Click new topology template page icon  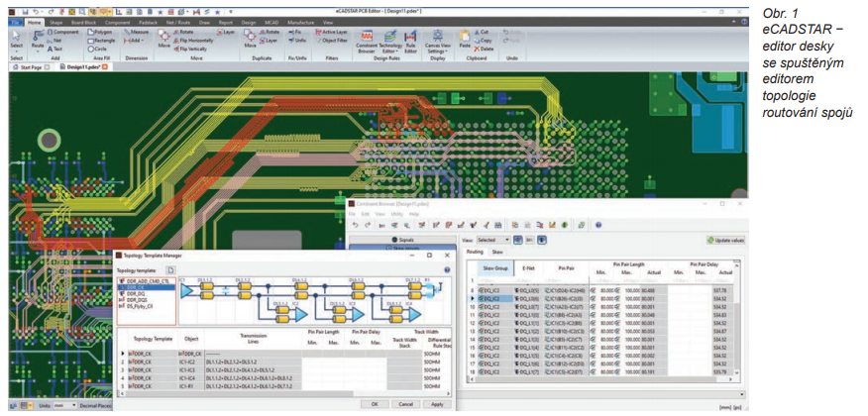coord(171,269)
